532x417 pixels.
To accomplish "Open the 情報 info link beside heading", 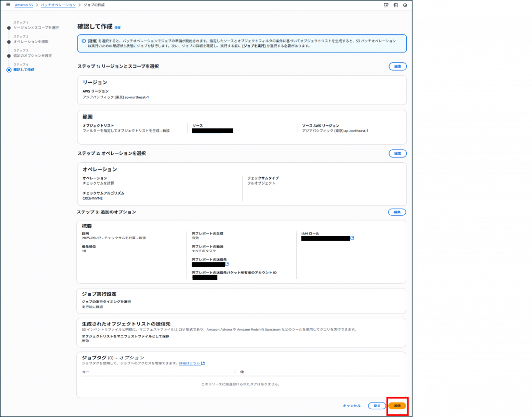I will click(x=117, y=27).
